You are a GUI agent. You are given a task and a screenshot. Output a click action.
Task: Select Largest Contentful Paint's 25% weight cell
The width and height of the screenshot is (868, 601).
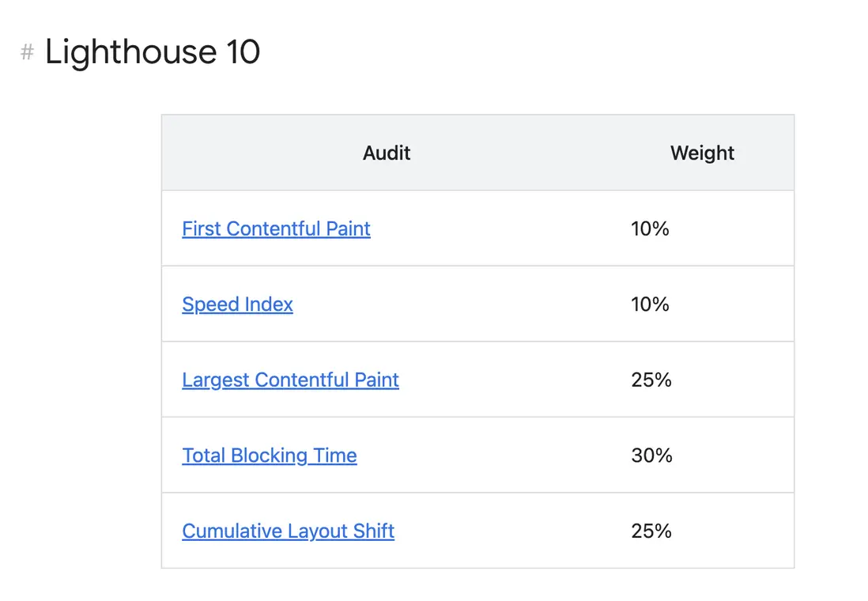(x=651, y=380)
